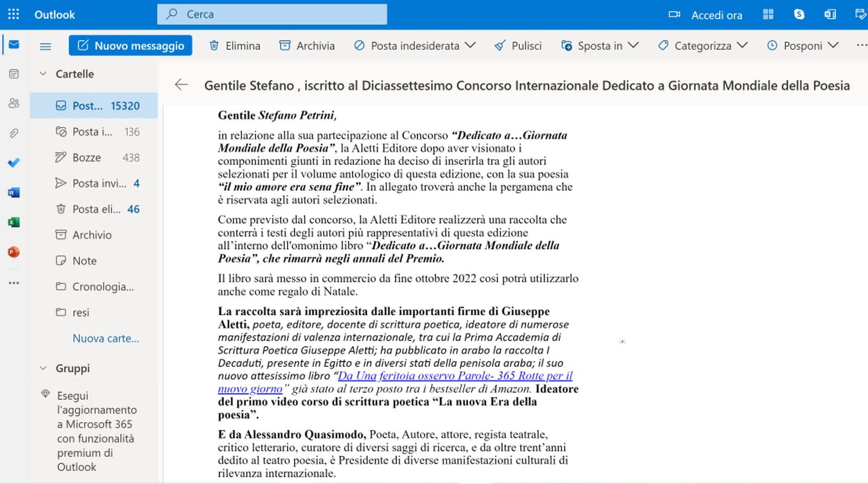The image size is (868, 484).
Task: Click the Nuovo messaggio button
Action: coord(130,46)
